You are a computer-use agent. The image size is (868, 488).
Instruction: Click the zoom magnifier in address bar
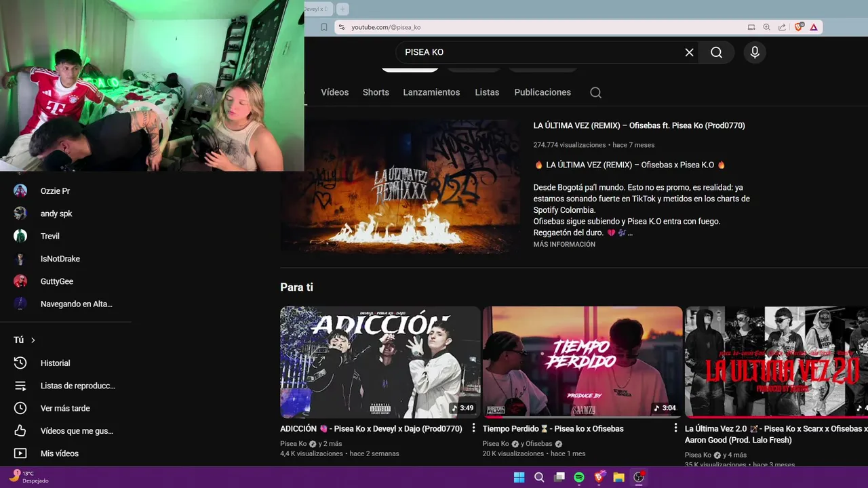pos(766,27)
